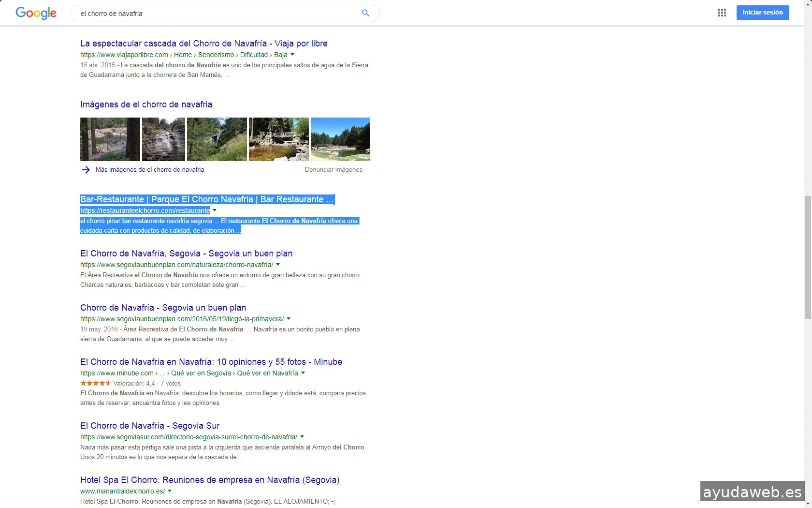Viewport: 812px width, 508px height.
Task: Click Denunciar imágenes link
Action: (333, 170)
